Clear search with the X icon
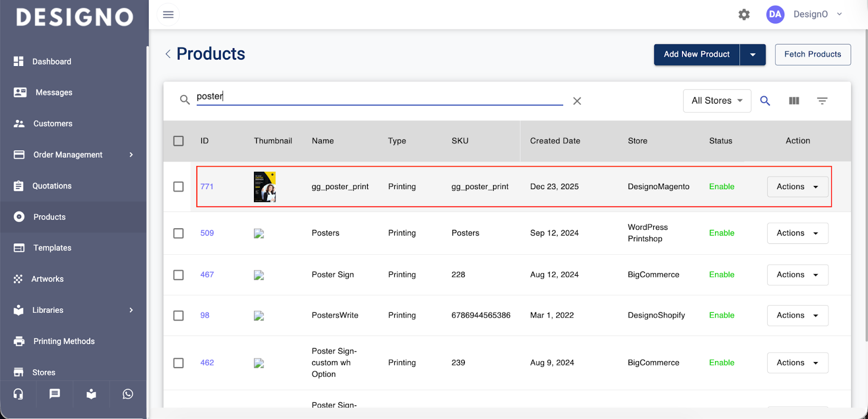Image resolution: width=868 pixels, height=419 pixels. click(x=577, y=101)
